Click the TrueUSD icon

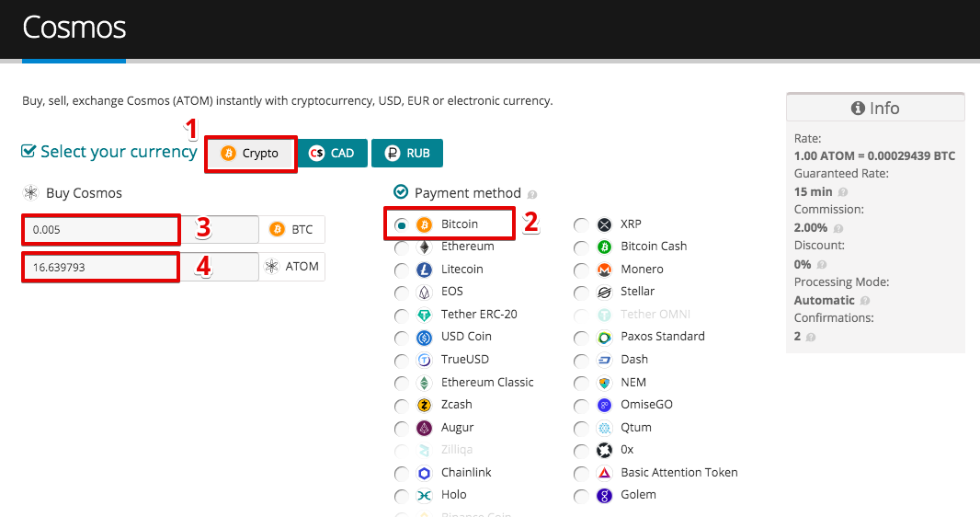(x=425, y=360)
